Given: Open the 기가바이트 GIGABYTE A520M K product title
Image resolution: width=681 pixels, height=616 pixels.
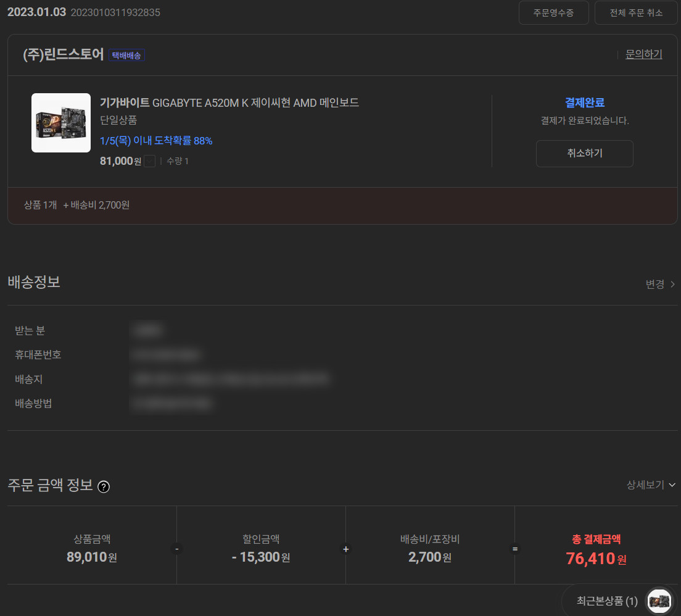Looking at the screenshot, I should click(229, 102).
